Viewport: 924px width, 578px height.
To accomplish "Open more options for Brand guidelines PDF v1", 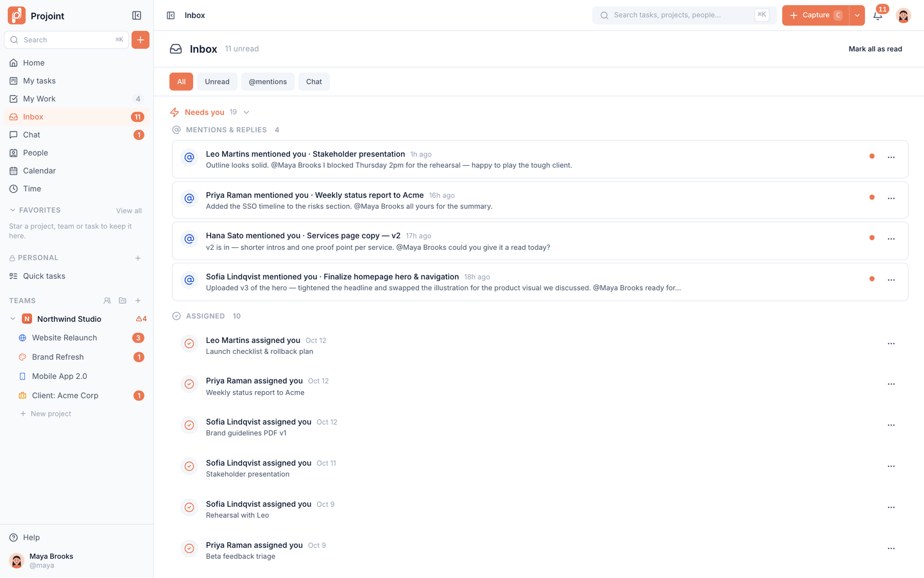I will pyautogui.click(x=891, y=425).
